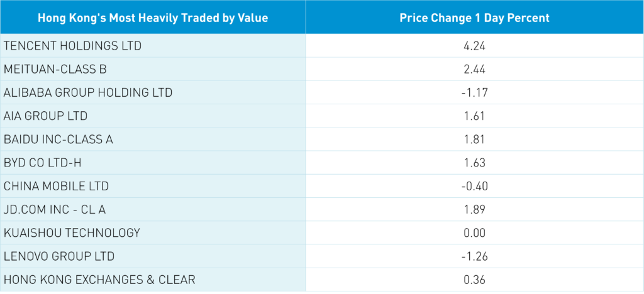Select Lenovo's -1.26 percent value
Viewport: 644px width, 294px height.
(x=475, y=256)
